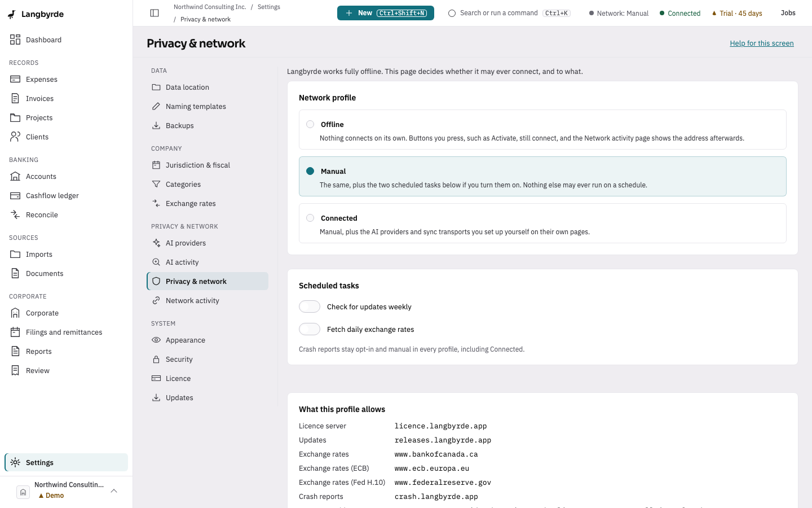The width and height of the screenshot is (812, 508).
Task: Open AI activity settings
Action: tap(208, 262)
